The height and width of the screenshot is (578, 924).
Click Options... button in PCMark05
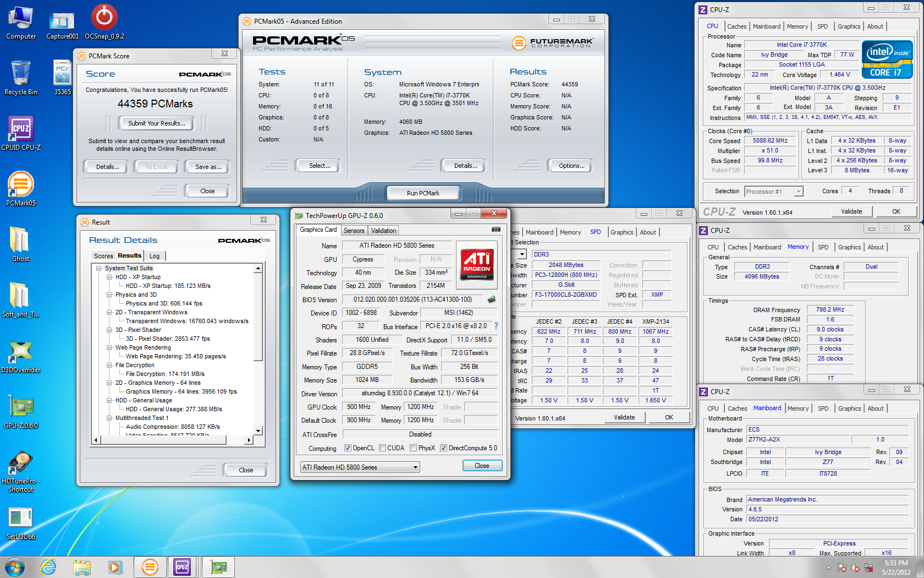(x=571, y=166)
